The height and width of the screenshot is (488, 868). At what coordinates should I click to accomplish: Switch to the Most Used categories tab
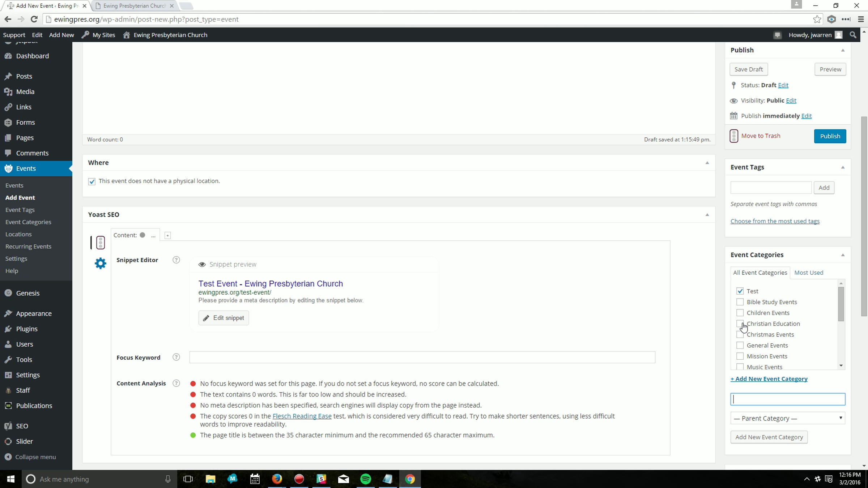[808, 273]
